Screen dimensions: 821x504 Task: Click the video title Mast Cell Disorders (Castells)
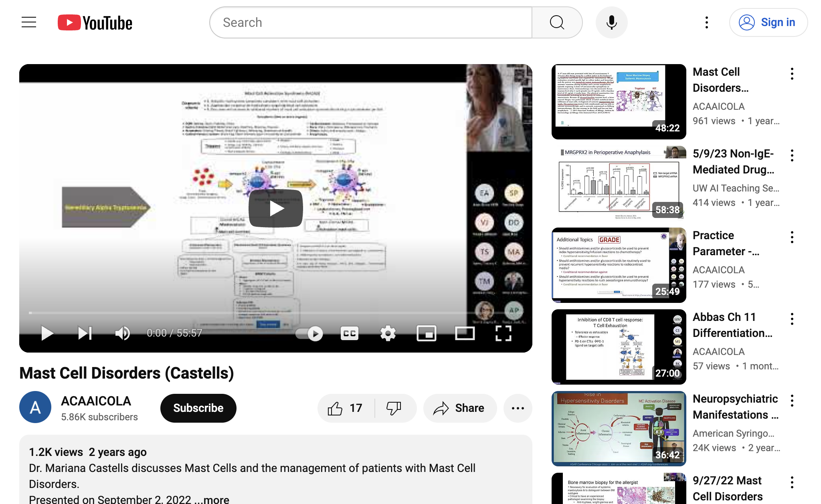(x=126, y=373)
